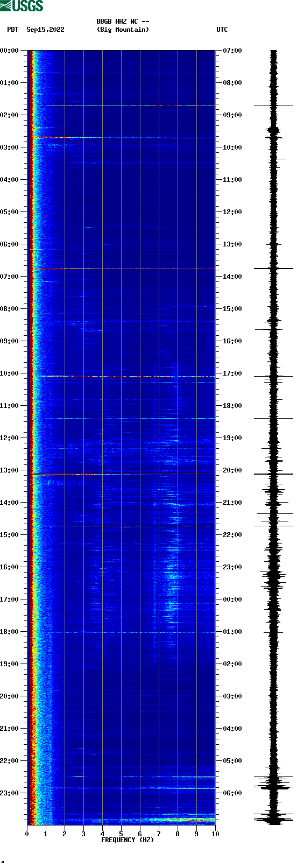The width and height of the screenshot is (297, 868).
Task: Click the 22:00 UTC time label
Action: point(232,535)
